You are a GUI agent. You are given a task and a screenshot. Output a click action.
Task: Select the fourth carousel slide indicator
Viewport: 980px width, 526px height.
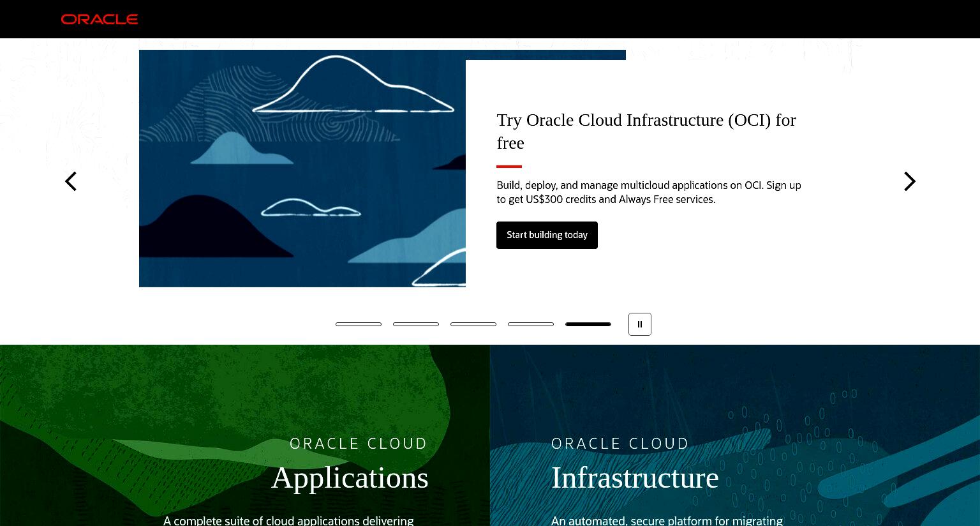pyautogui.click(x=531, y=324)
